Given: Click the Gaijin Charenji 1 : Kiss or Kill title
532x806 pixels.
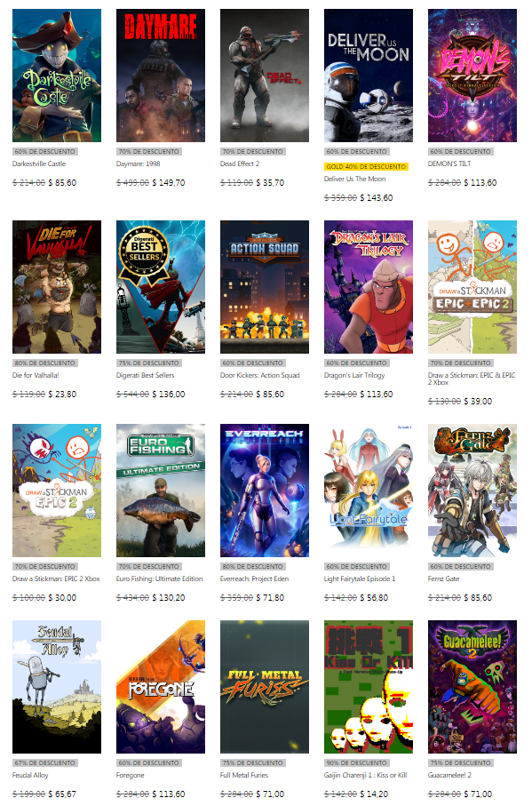Looking at the screenshot, I should 365,775.
